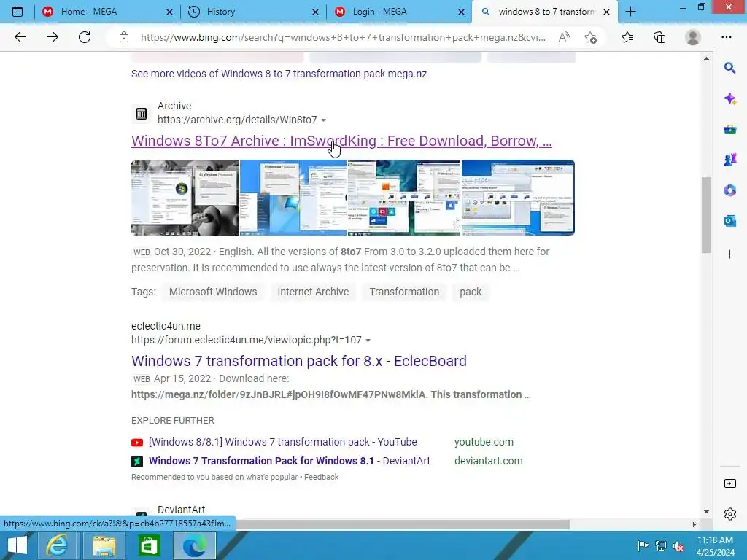Viewport: 747px width, 560px height.
Task: Open Windows 7 transformation pack EclecBoard link
Action: [x=298, y=361]
